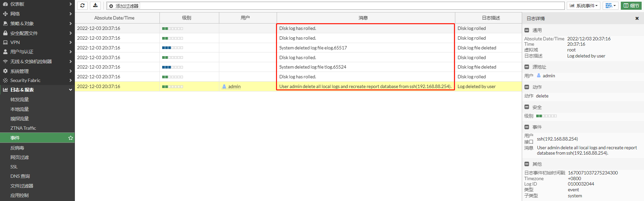Click the 仪表板 dashboard icon in sidebar

click(5, 4)
